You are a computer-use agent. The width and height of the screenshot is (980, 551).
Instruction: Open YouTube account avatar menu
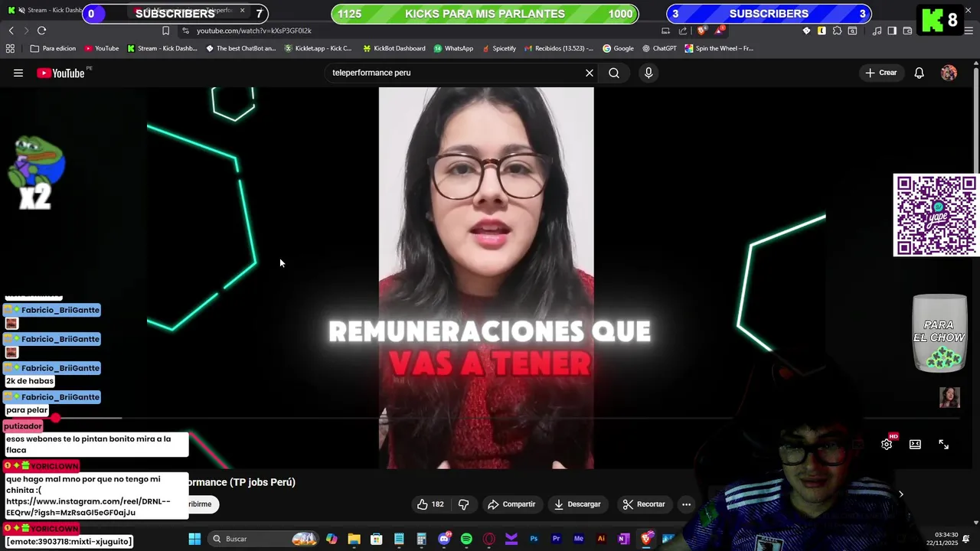click(949, 73)
